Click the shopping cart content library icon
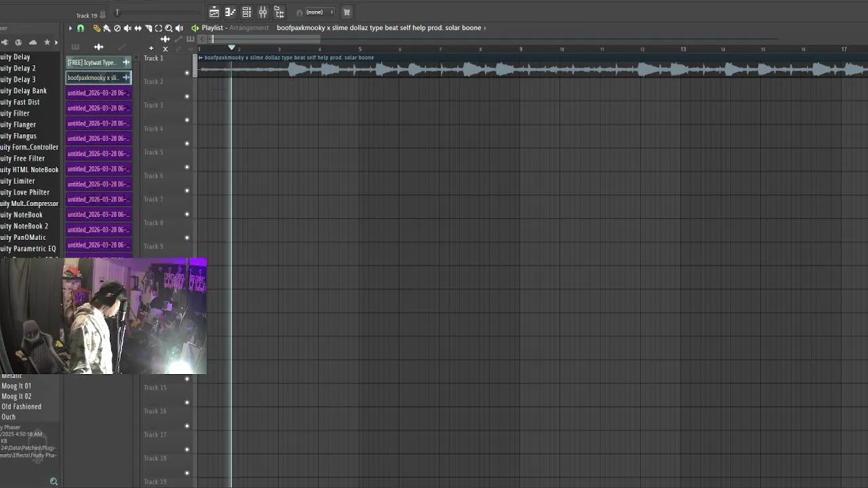The width and height of the screenshot is (868, 488). pyautogui.click(x=347, y=12)
